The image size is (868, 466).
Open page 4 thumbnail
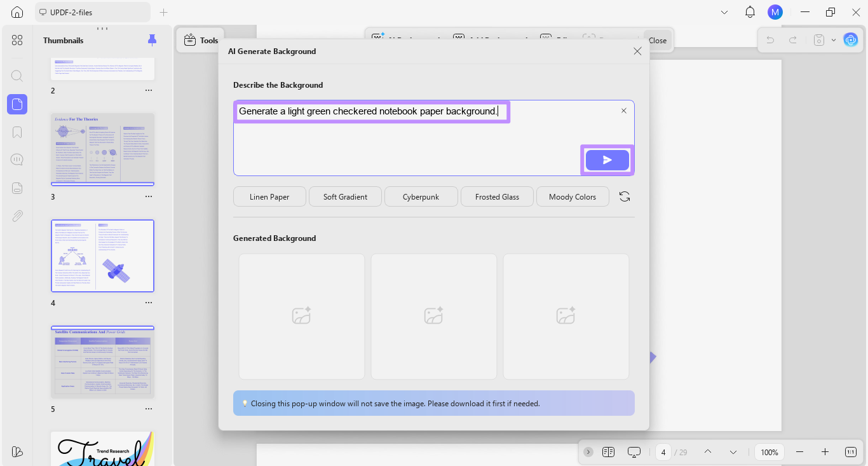102,256
